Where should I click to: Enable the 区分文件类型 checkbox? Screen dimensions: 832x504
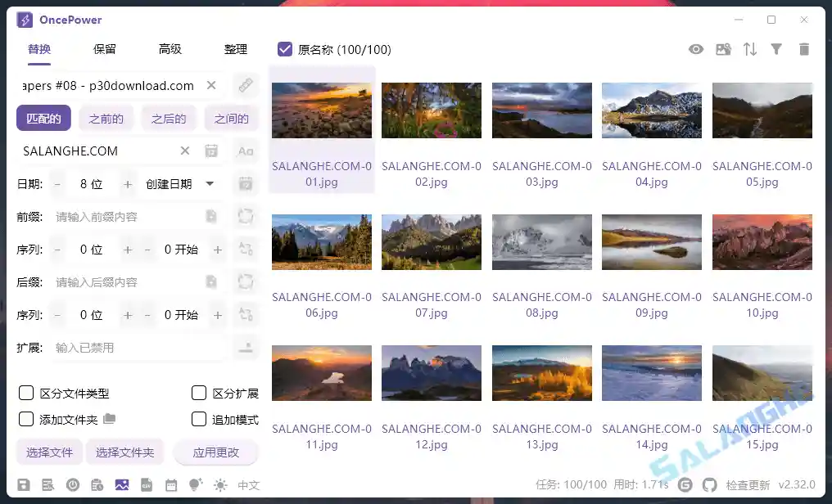(25, 393)
